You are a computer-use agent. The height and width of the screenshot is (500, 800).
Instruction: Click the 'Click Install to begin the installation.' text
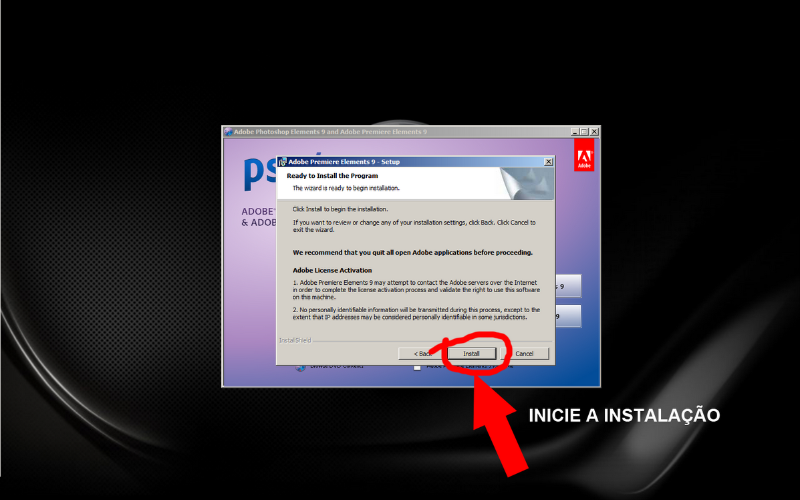click(x=340, y=209)
